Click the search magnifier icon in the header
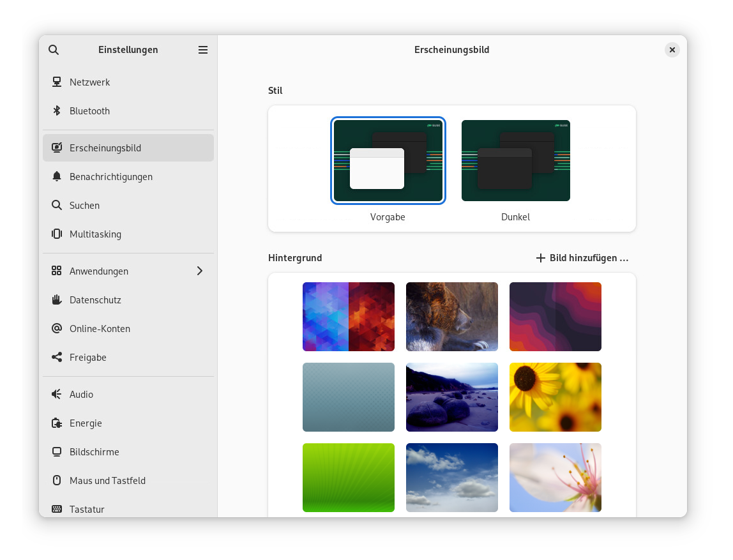The height and width of the screenshot is (560, 733). click(x=54, y=50)
